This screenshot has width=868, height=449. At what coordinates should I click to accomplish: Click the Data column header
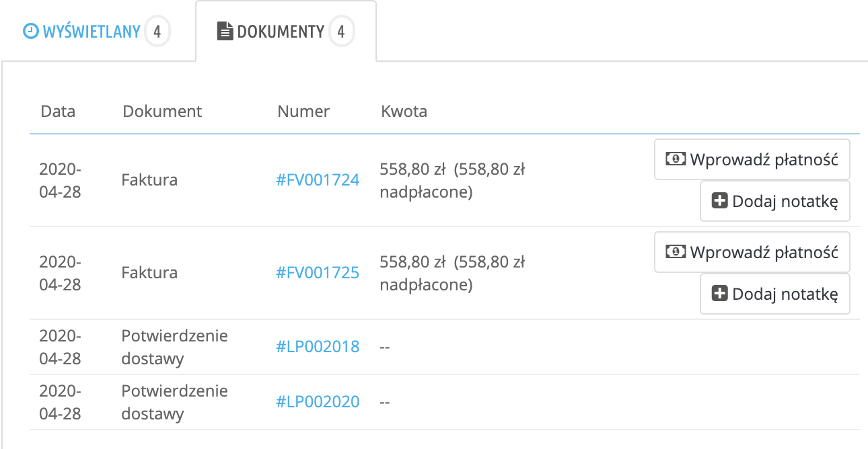pyautogui.click(x=57, y=111)
